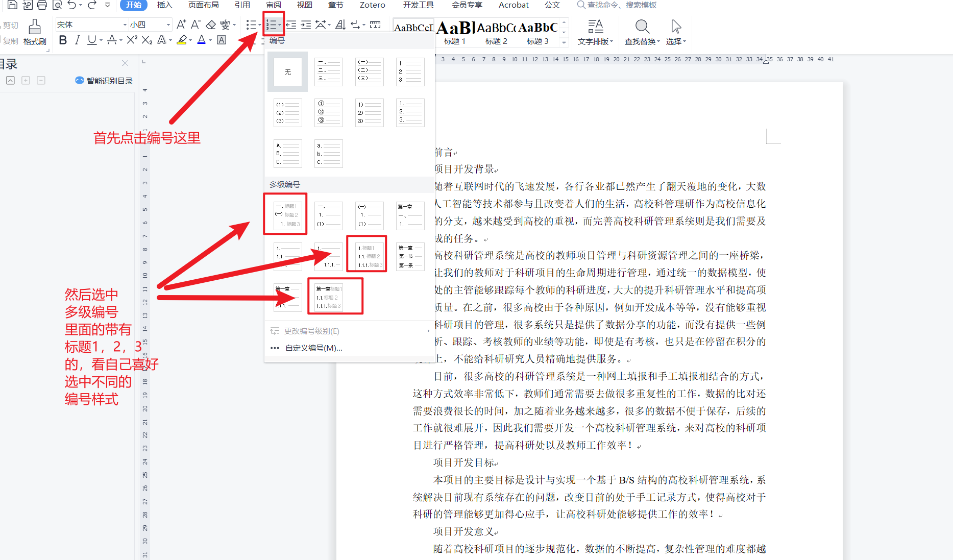Clear formatting with the eraser icon
The width and height of the screenshot is (953, 560).
click(x=211, y=25)
